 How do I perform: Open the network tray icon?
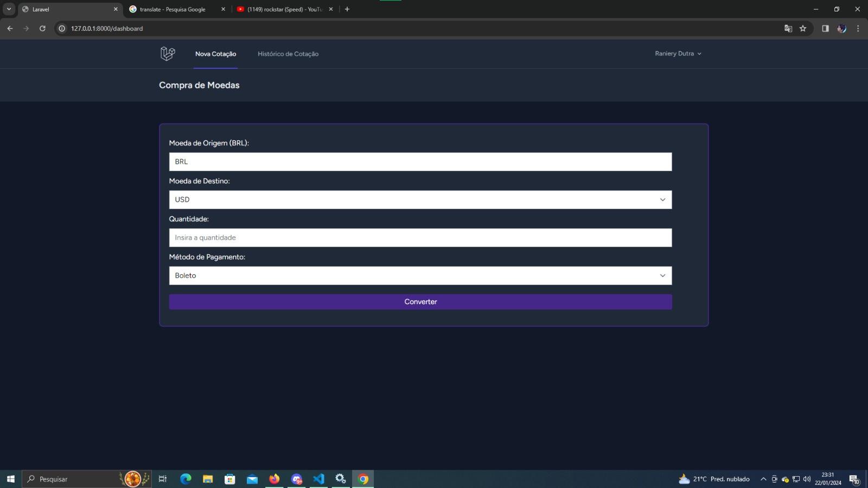pyautogui.click(x=796, y=479)
